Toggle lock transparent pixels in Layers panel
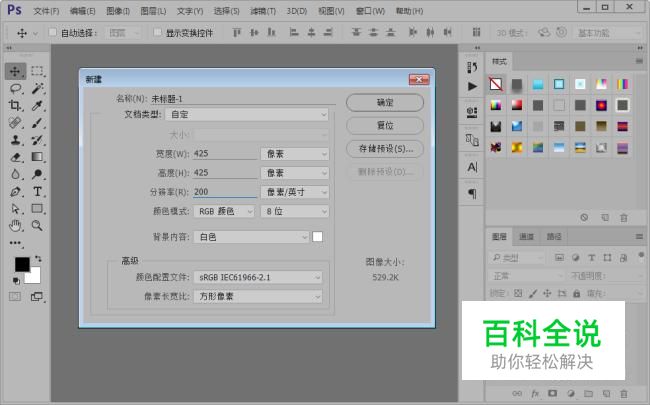The image size is (650, 405). point(518,293)
